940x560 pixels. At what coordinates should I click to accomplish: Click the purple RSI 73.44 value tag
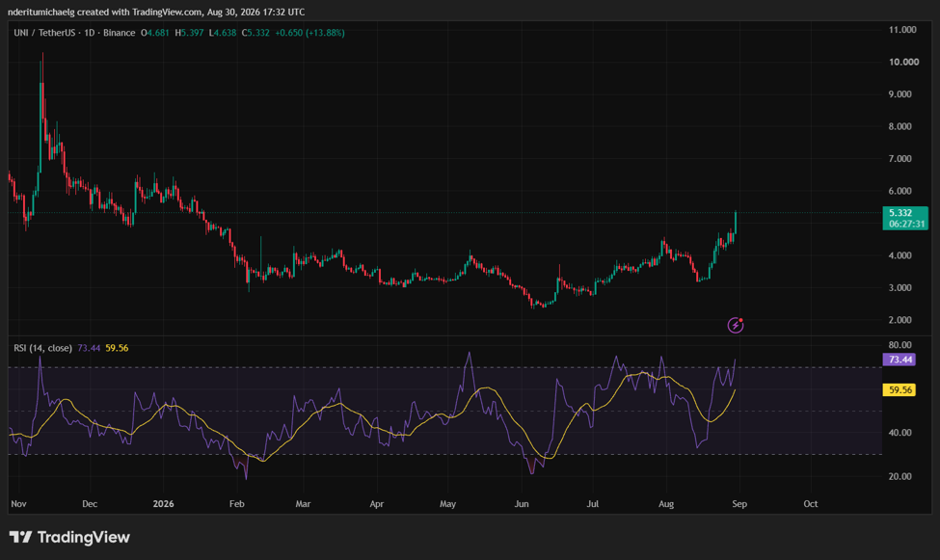click(900, 360)
